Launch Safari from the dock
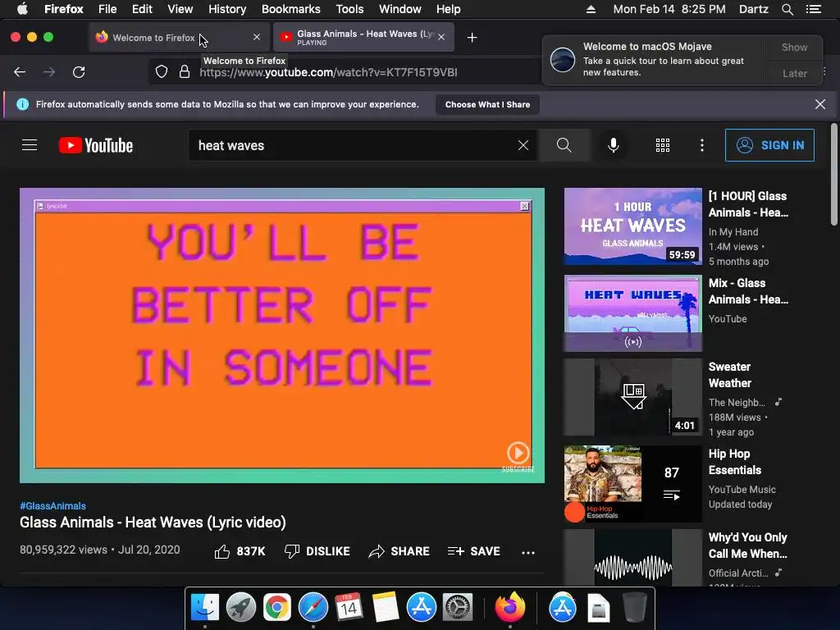This screenshot has width=840, height=630. click(x=313, y=608)
